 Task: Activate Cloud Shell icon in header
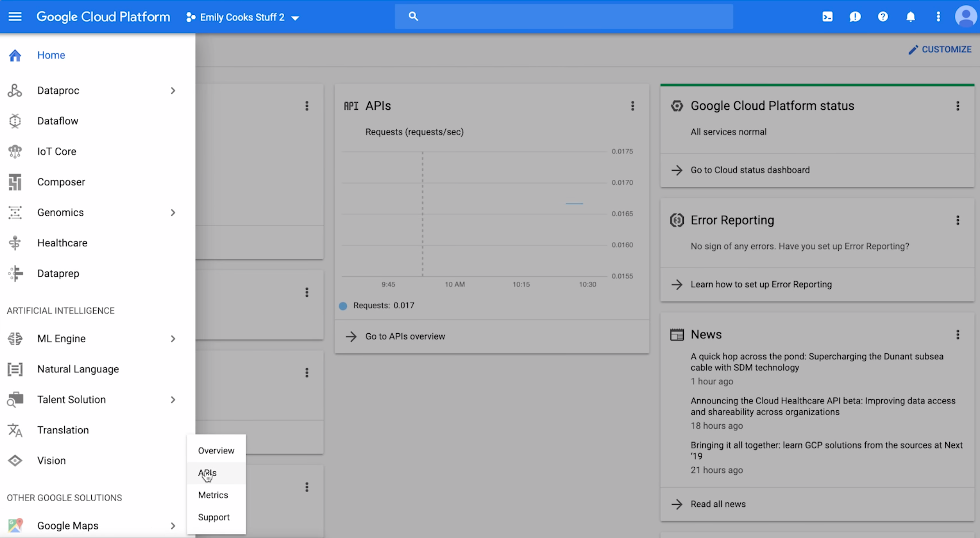coord(827,17)
